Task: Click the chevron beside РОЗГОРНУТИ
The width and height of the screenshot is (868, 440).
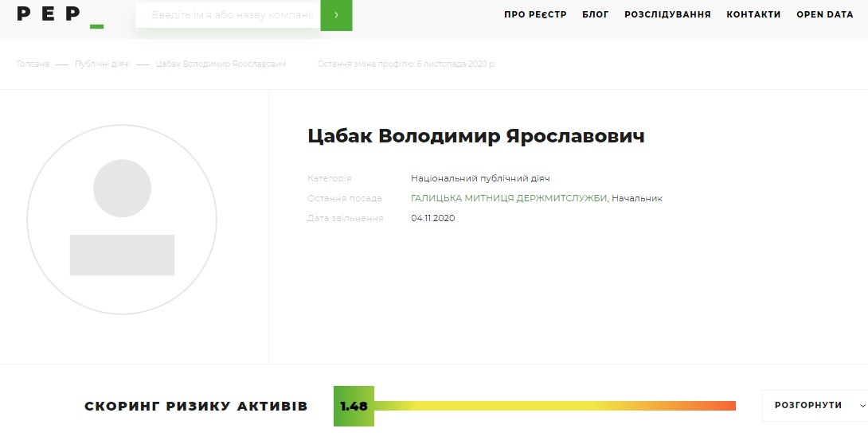Action: pyautogui.click(x=863, y=406)
